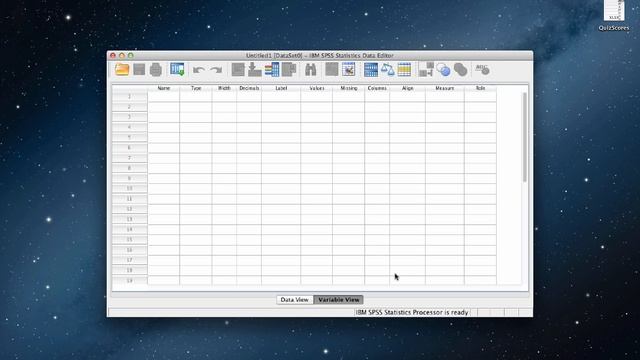The image size is (640, 360).
Task: Click the Align column header
Action: [x=407, y=88]
